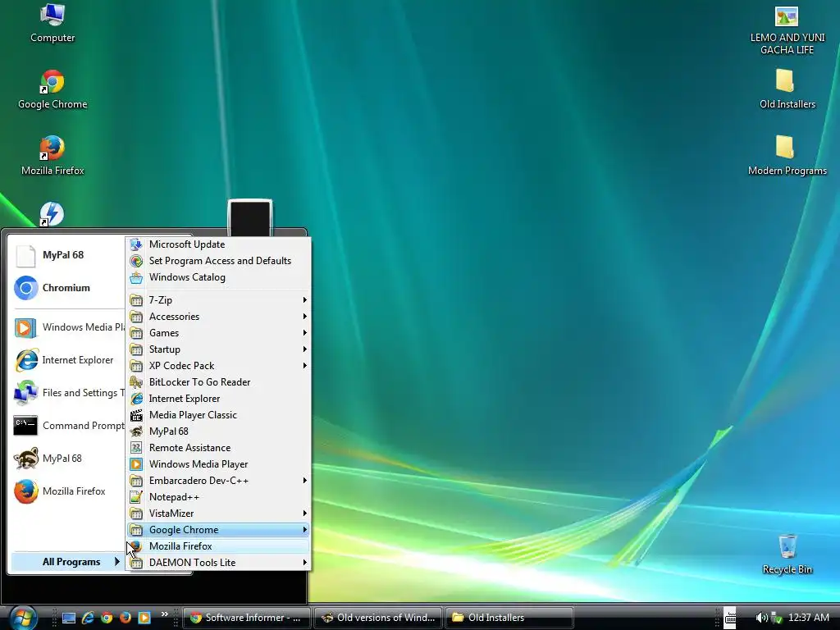
Task: Expand the VistaMizer folder
Action: [x=218, y=514]
